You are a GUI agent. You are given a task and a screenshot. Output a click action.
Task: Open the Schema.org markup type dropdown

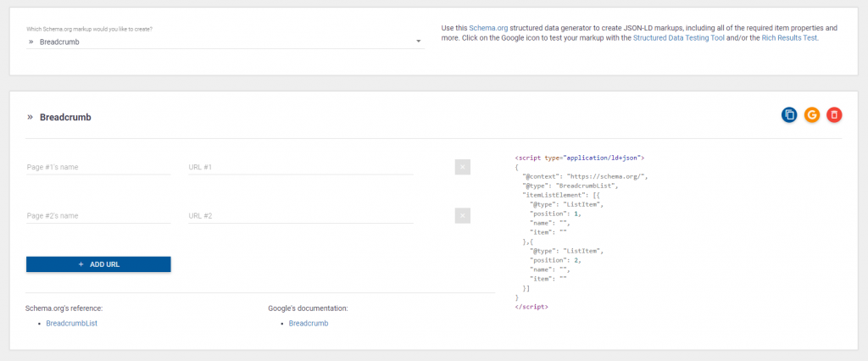[x=225, y=42]
